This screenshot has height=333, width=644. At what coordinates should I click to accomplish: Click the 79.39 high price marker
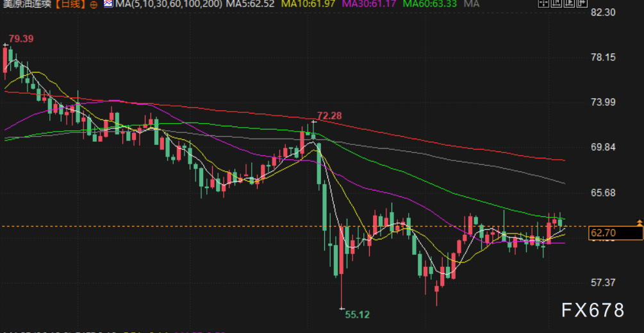tap(21, 38)
